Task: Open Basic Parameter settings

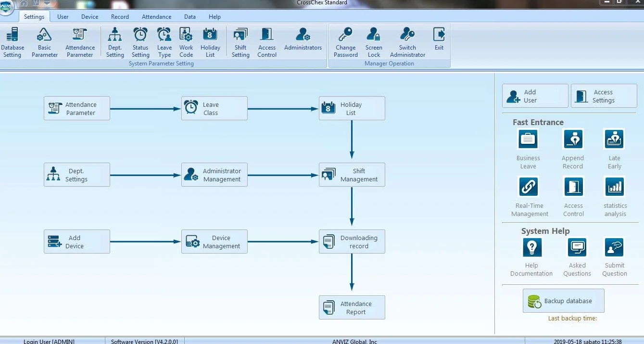Action: [x=45, y=42]
